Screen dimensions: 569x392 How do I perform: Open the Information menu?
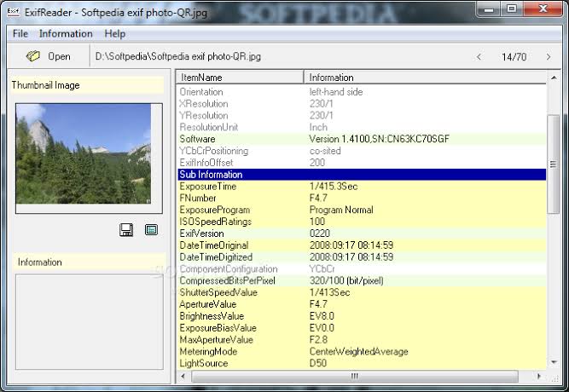point(66,34)
